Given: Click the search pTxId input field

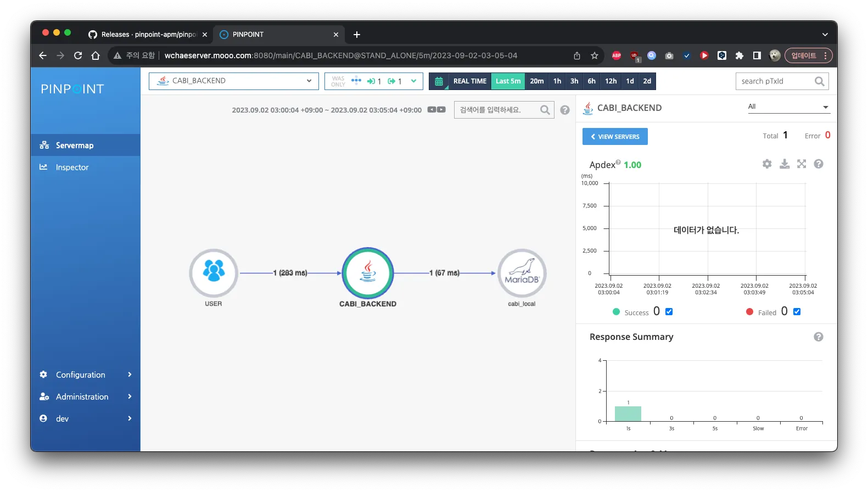Looking at the screenshot, I should pos(775,81).
